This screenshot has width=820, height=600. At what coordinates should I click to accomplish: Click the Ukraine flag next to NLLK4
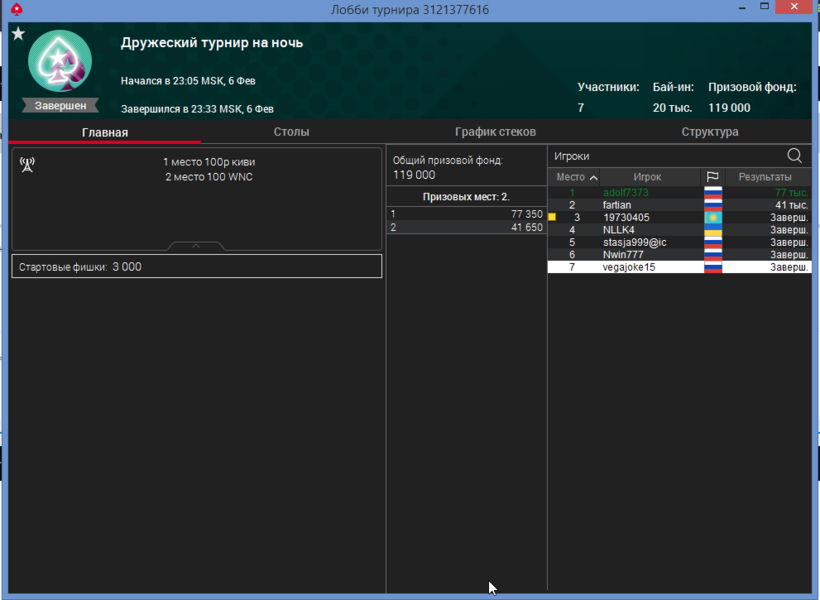coord(713,230)
